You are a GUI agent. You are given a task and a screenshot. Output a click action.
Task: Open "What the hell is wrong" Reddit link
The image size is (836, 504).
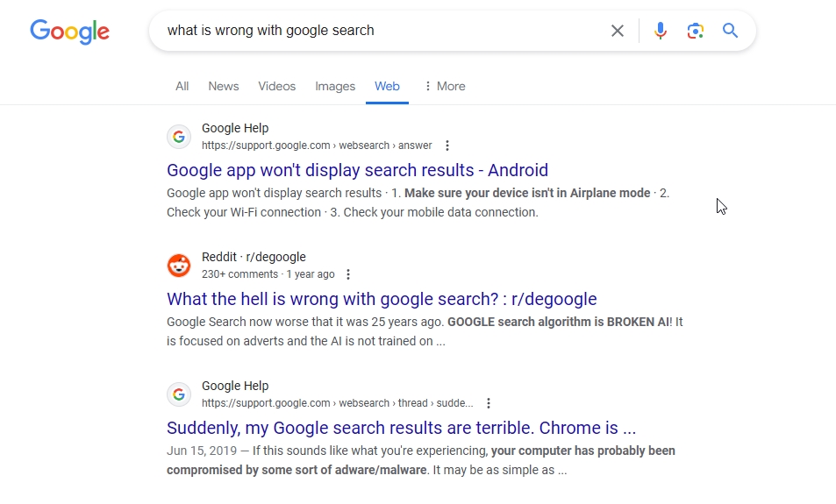click(x=382, y=299)
